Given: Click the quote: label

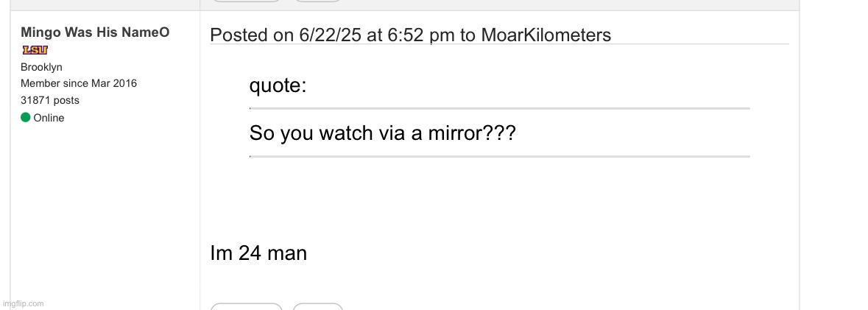Looking at the screenshot, I should click(278, 86).
